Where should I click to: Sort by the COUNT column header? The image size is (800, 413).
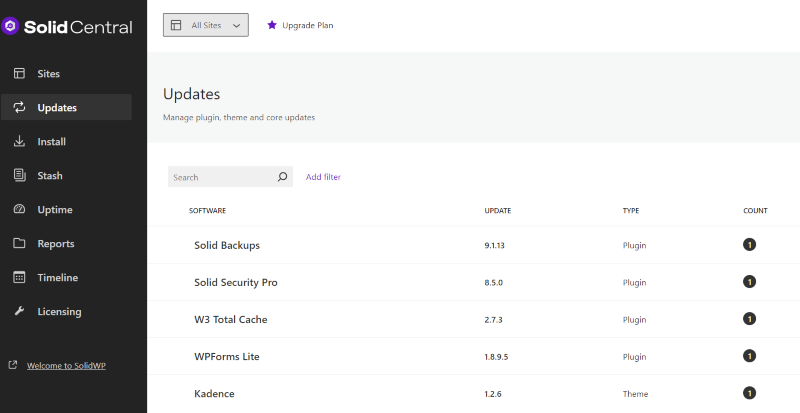(x=755, y=210)
